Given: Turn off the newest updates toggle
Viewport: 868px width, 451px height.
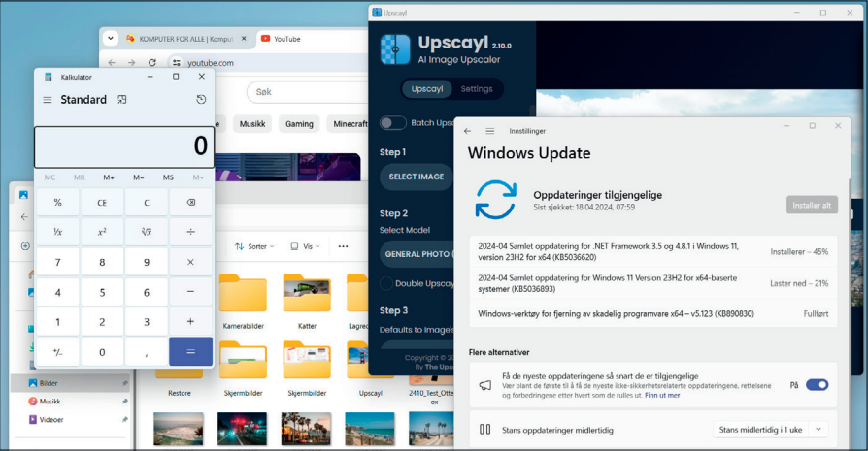Looking at the screenshot, I should click(817, 385).
